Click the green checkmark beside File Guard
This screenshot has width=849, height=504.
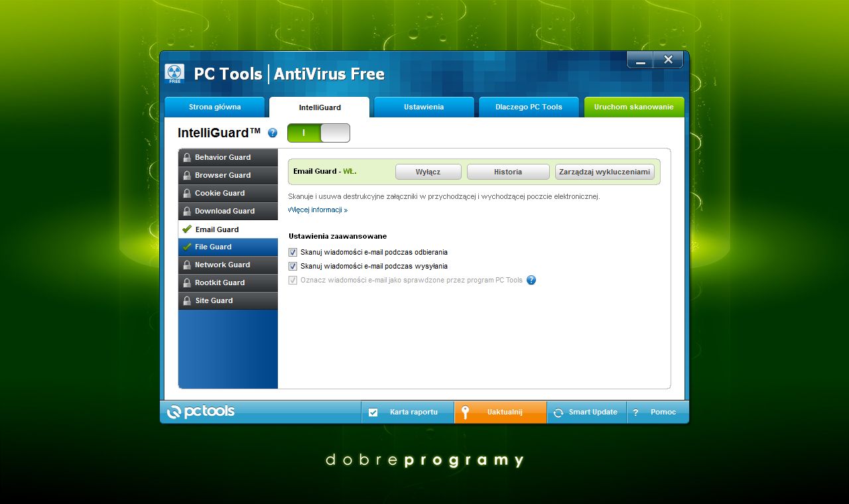187,247
